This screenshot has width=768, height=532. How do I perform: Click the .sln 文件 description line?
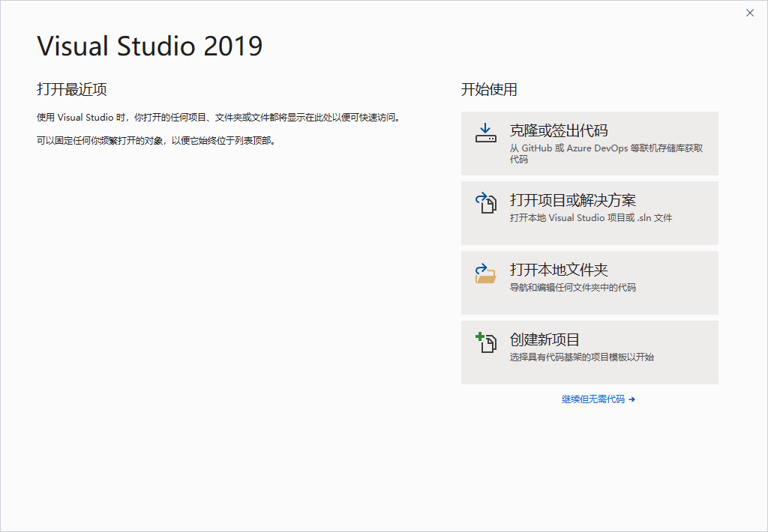coord(592,219)
